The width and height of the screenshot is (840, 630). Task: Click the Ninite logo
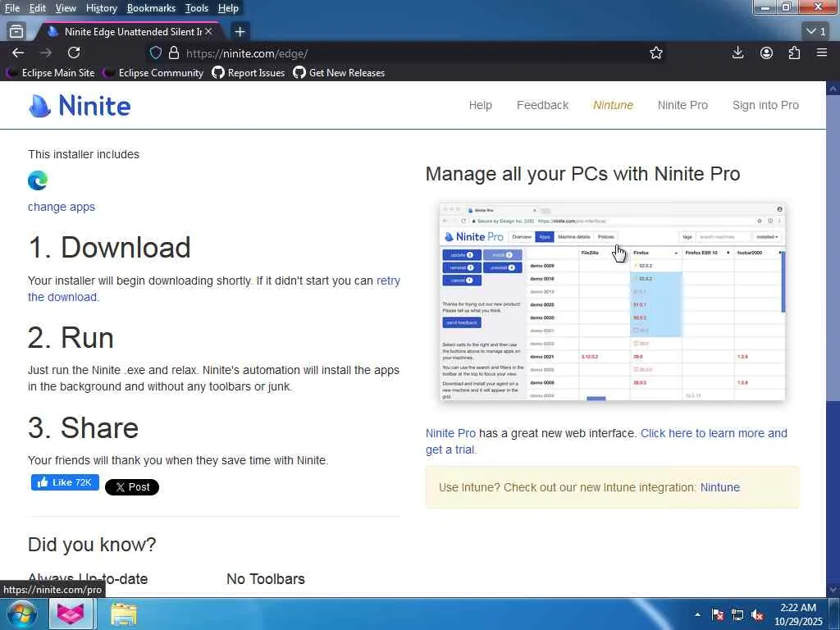[x=80, y=106]
